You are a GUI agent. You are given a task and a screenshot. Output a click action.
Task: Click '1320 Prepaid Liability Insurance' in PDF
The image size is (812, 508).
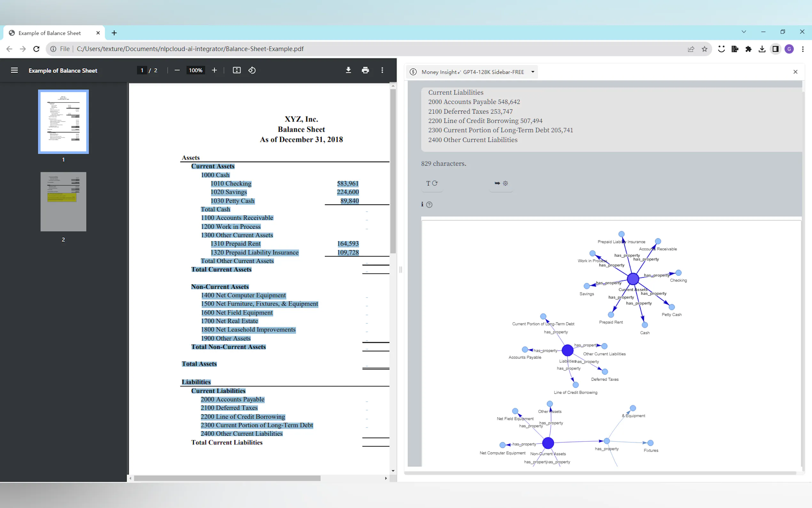point(254,252)
